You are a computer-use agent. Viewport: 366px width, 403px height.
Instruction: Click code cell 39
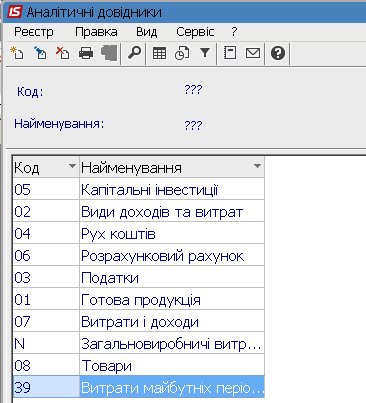click(46, 388)
